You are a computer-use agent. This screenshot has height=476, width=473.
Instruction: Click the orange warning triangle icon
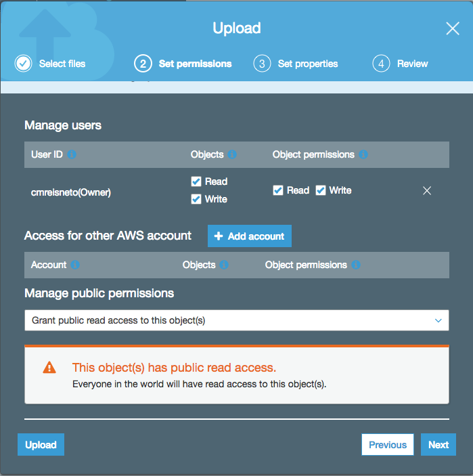click(49, 368)
